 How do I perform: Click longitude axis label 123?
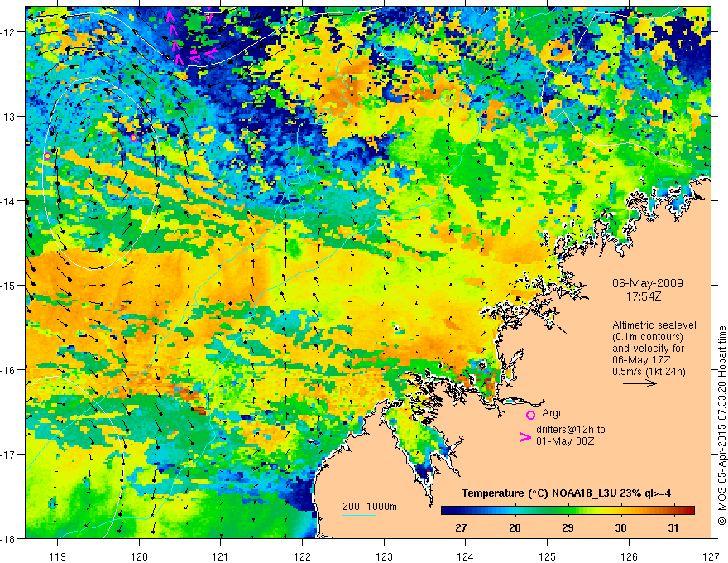384,556
